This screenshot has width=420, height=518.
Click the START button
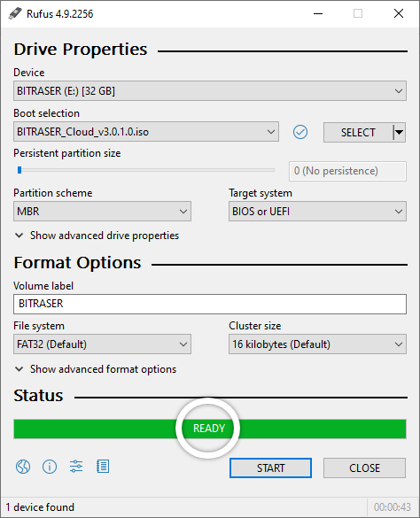point(270,468)
